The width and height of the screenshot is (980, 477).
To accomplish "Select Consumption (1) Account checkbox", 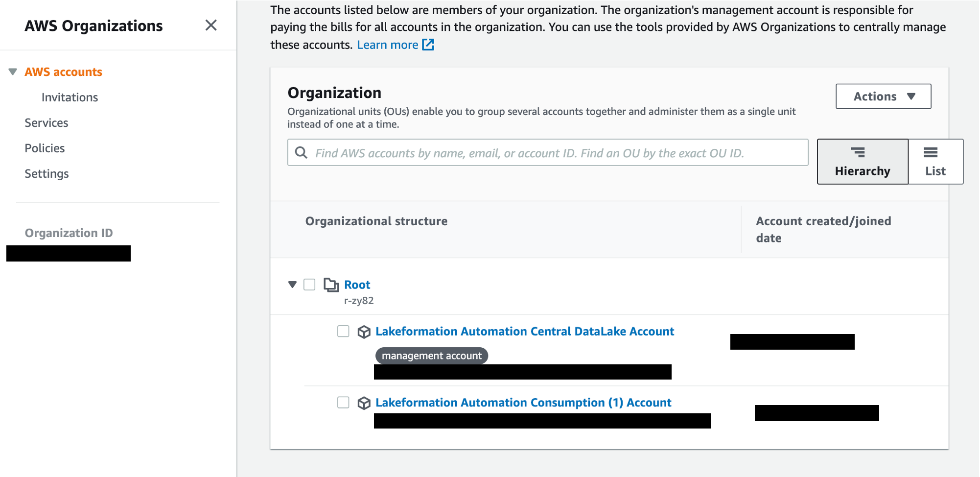I will click(343, 403).
